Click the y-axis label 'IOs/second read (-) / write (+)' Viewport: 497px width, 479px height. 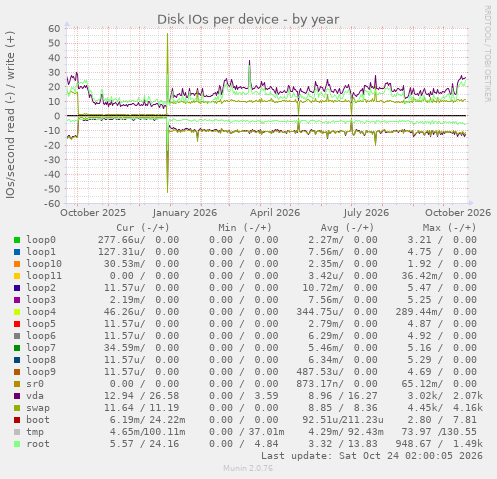pos(10,115)
